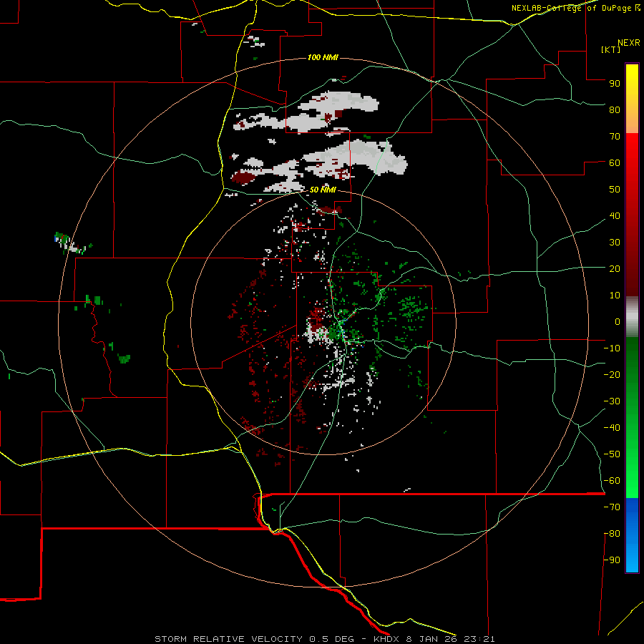Click the -50 value on the velocity scale
Screen dimensions: 644x644
coord(612,454)
